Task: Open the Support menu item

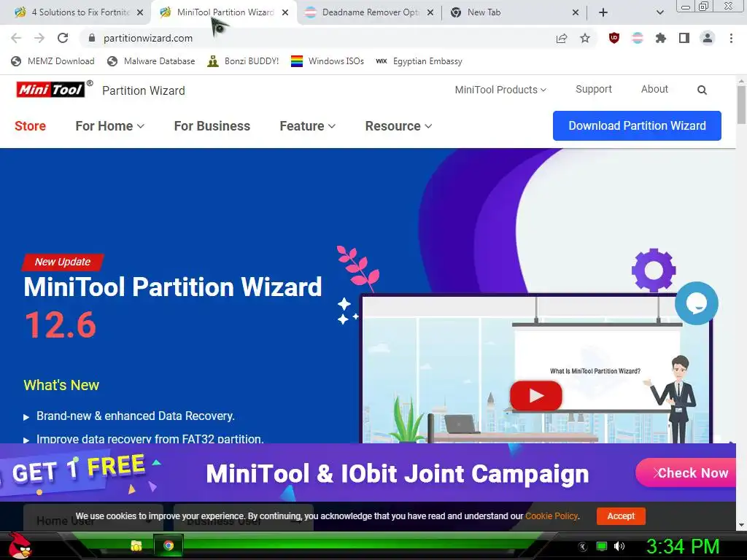Action: [594, 89]
